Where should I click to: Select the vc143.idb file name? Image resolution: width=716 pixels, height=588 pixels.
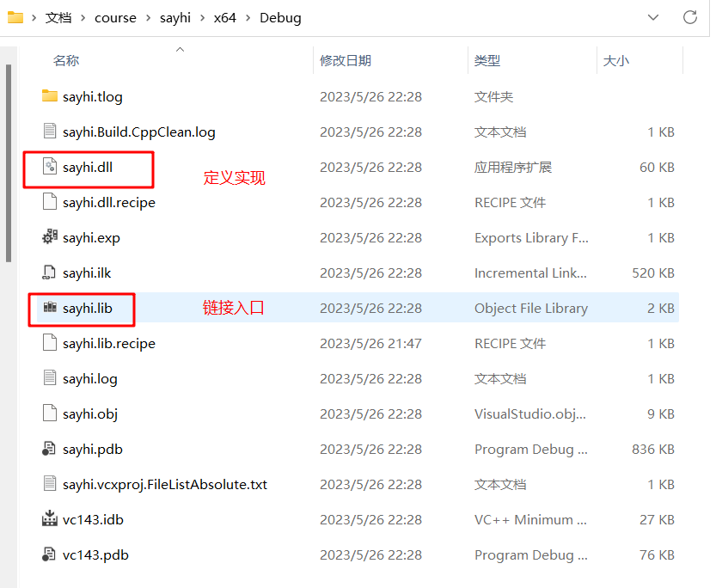(93, 519)
